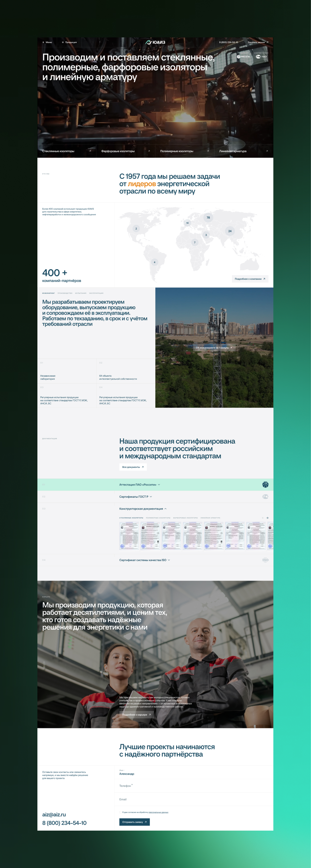This screenshot has height=868, width=311.
Task: Open the third certificate thumbnail
Action: point(172,536)
